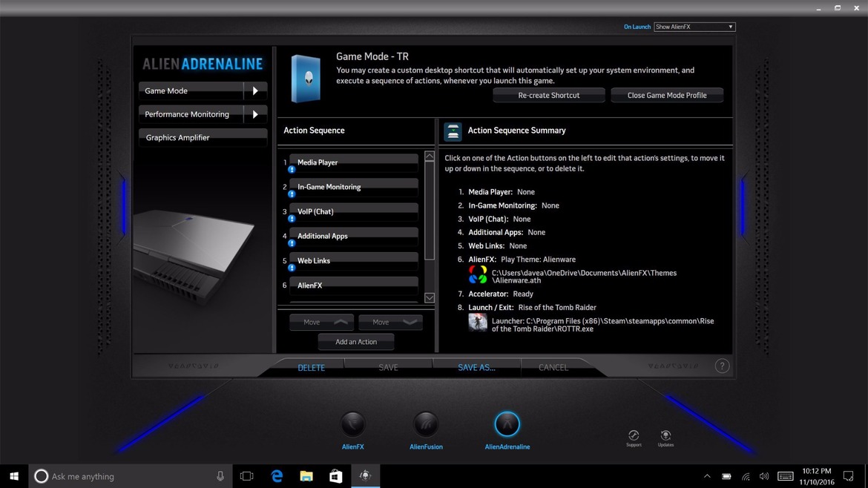Click the Alienware Command Center taskbar icon
Viewport: 868px width, 488px height.
(x=365, y=476)
